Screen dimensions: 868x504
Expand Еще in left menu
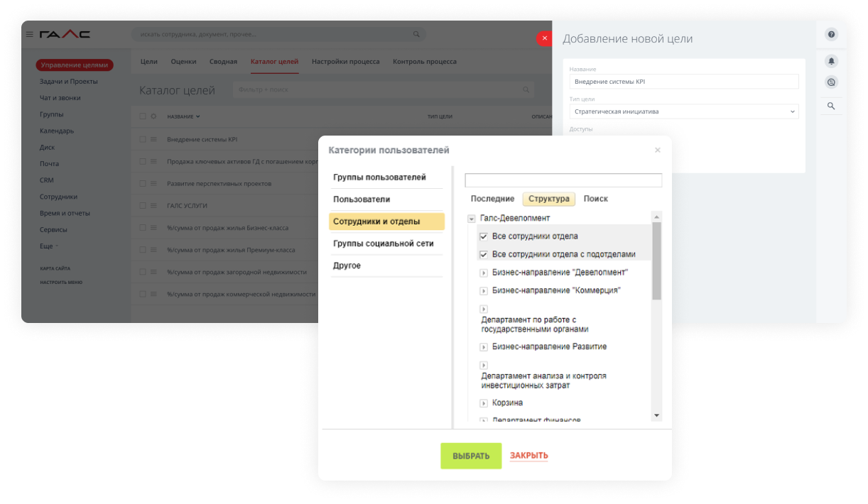48,246
